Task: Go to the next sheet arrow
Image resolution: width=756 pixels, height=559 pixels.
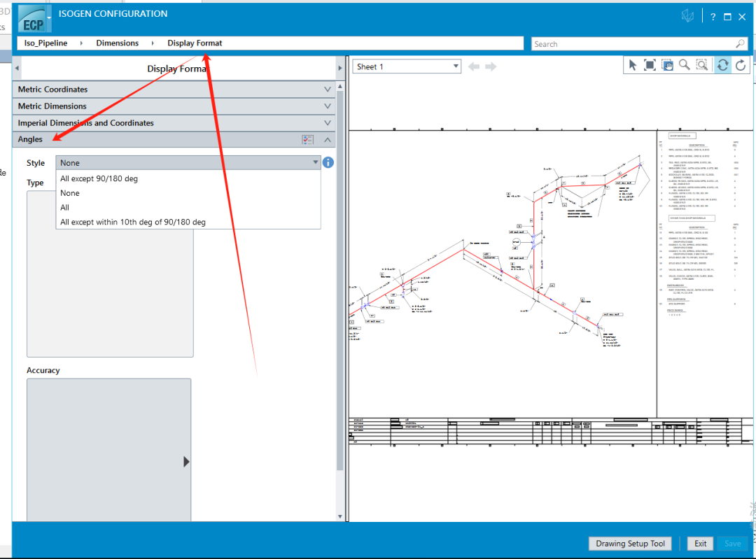Action: coord(491,66)
